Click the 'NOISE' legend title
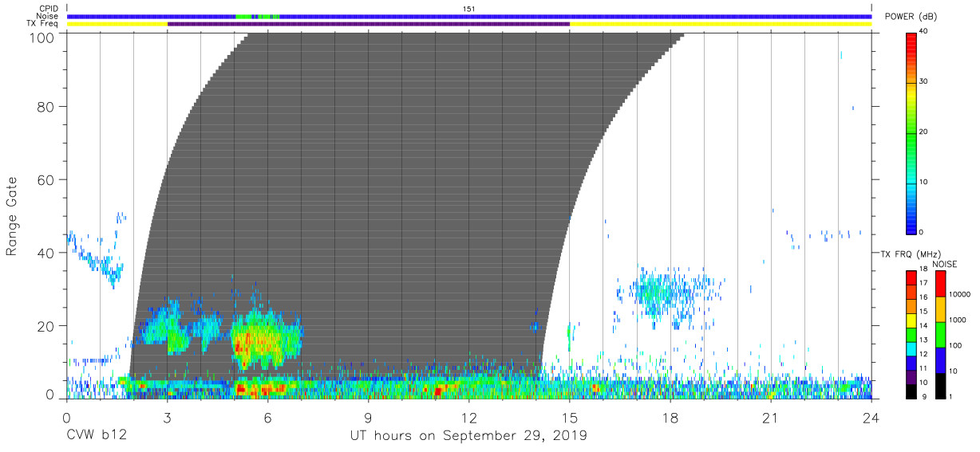Viewport: 980px width, 452px height. coord(944,264)
